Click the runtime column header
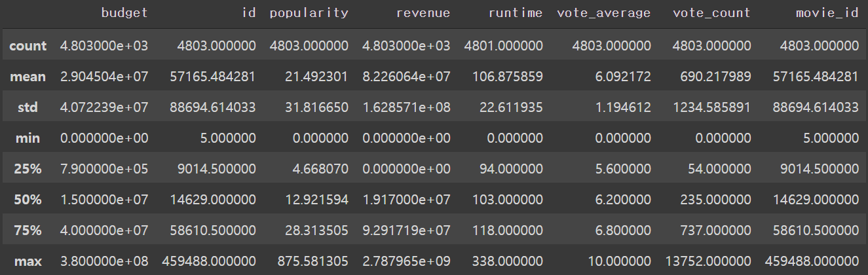Image resolution: width=868 pixels, height=275 pixels. (x=516, y=13)
